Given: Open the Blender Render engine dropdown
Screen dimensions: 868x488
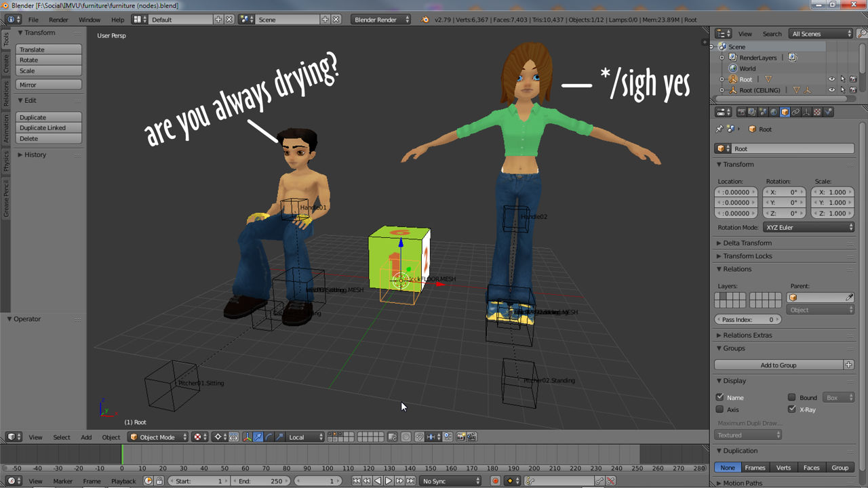Looking at the screenshot, I should 381,20.
